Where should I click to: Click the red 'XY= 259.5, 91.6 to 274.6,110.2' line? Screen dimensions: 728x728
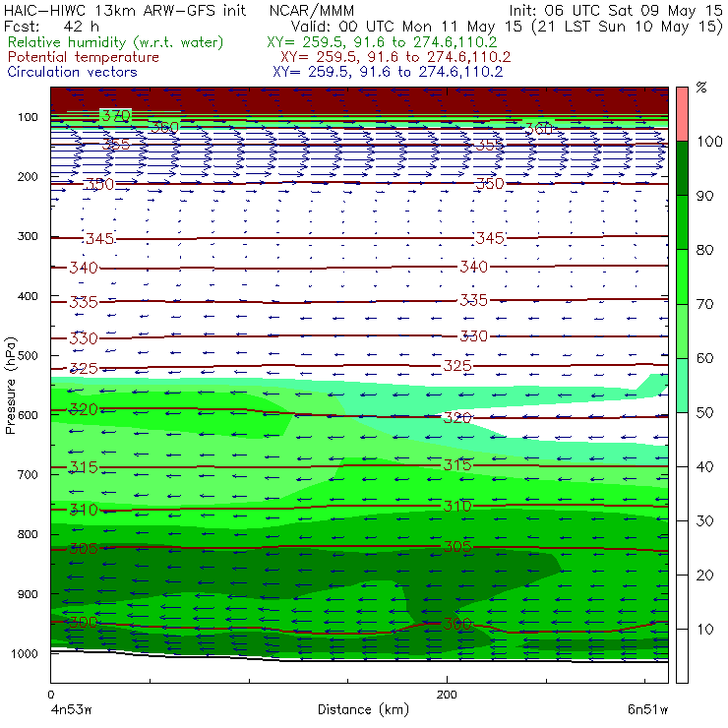[x=395, y=57]
